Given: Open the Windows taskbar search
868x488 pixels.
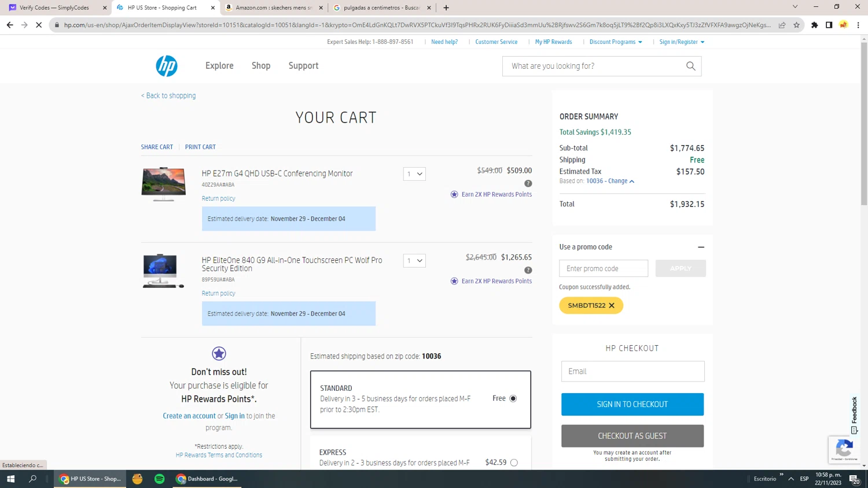Looking at the screenshot, I should [32, 479].
